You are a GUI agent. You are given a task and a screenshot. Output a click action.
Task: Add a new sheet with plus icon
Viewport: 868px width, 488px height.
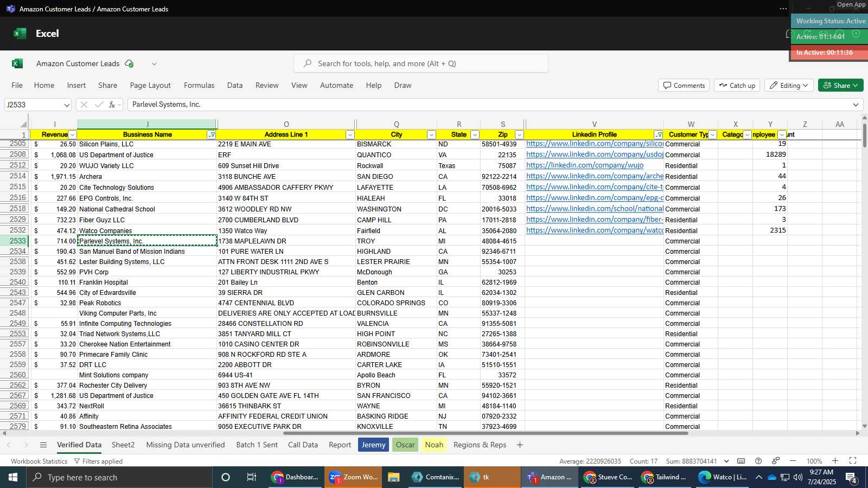[520, 445]
